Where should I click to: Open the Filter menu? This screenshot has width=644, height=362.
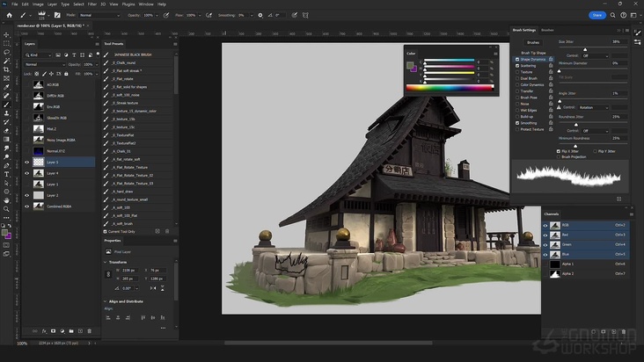point(92,4)
